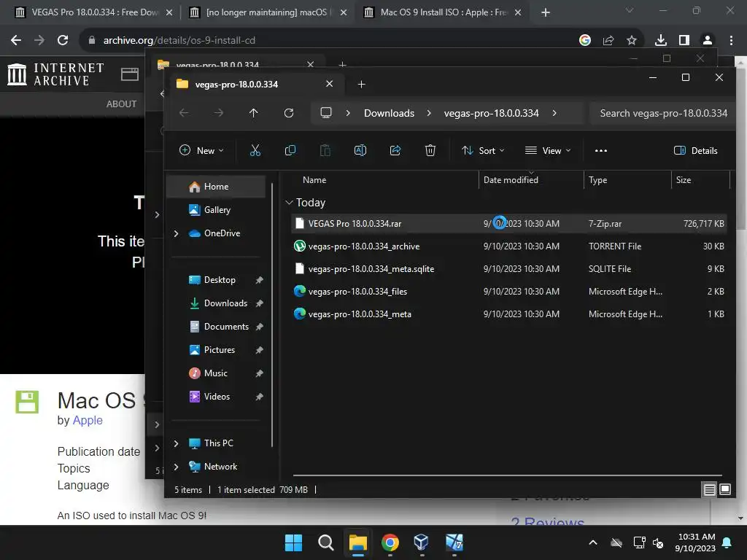Go back in Chrome browser history
The width and height of the screenshot is (747, 560).
tap(16, 41)
